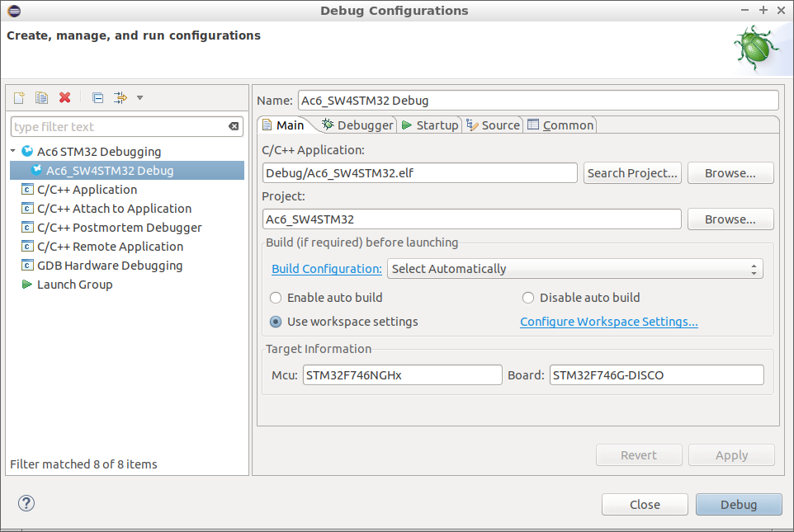Click the Duplicate launch configuration icon
The image size is (794, 532).
coord(41,98)
